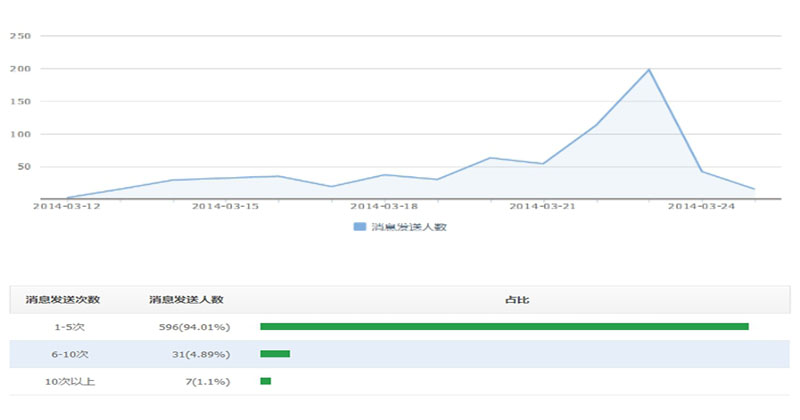Sort by the 消息发送人数 column header
Image resolution: width=800 pixels, height=420 pixels.
186,300
